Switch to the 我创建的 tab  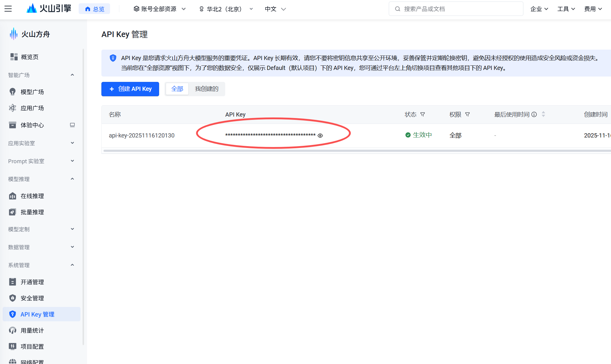point(206,89)
